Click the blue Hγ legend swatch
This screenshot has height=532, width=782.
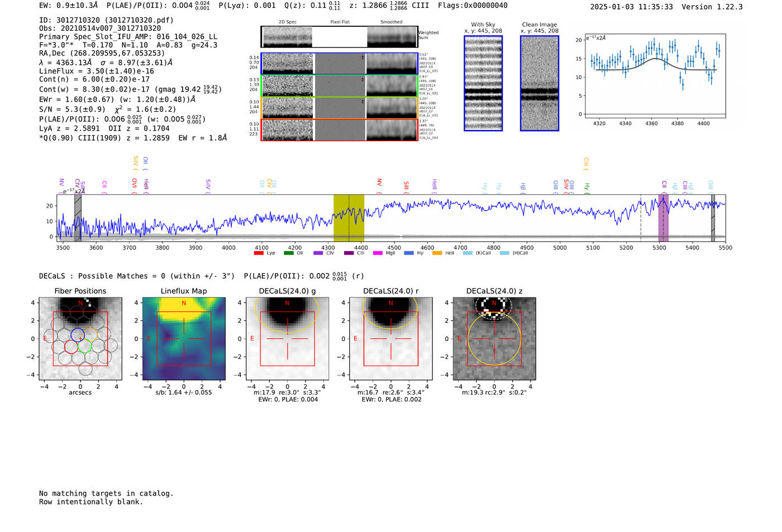tap(409, 253)
